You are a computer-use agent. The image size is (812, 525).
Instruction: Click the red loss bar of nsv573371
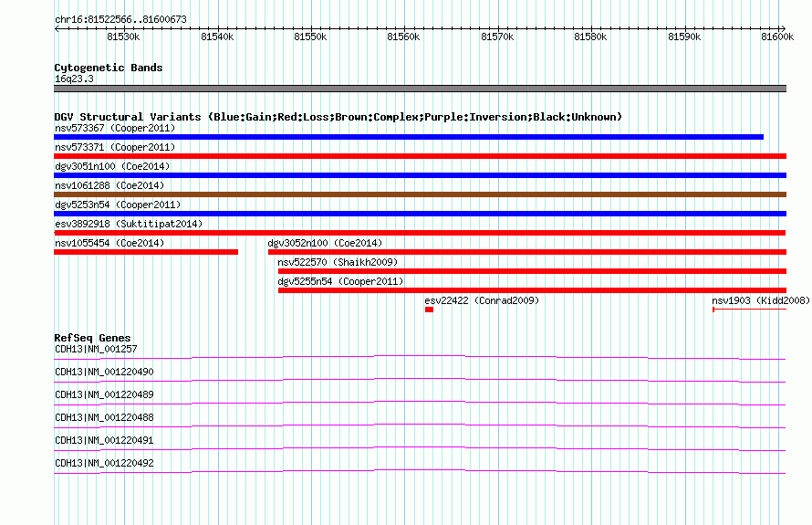click(420, 156)
